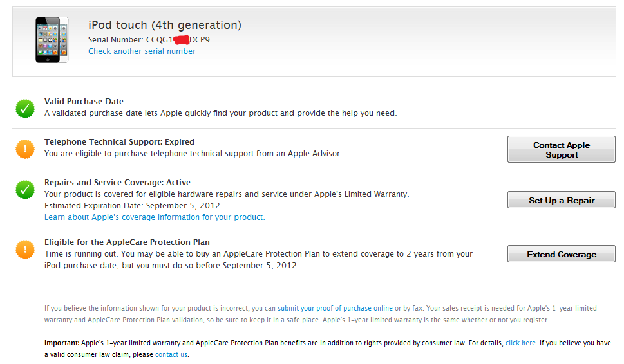Image resolution: width=624 pixels, height=364 pixels.
Task: Click Telephone Technical Support: Expired heading
Action: click(119, 142)
